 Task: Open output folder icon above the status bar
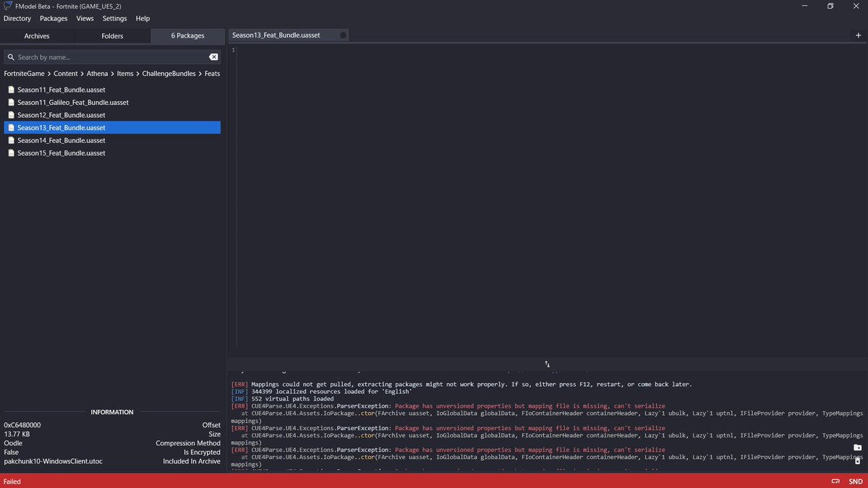(x=858, y=448)
